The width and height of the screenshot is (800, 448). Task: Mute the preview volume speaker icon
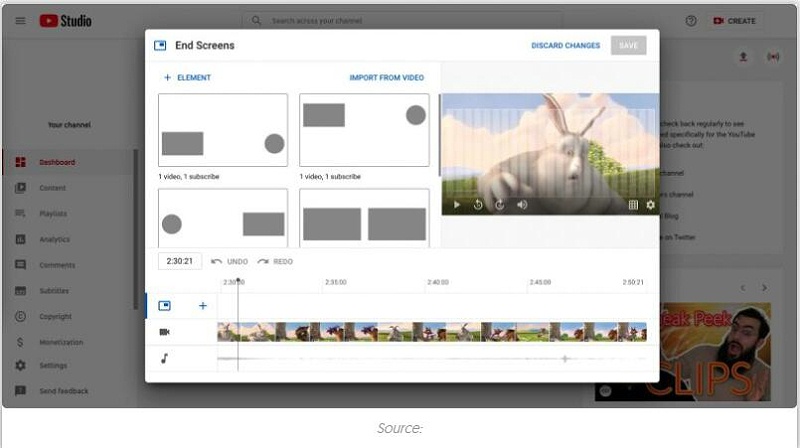point(522,205)
